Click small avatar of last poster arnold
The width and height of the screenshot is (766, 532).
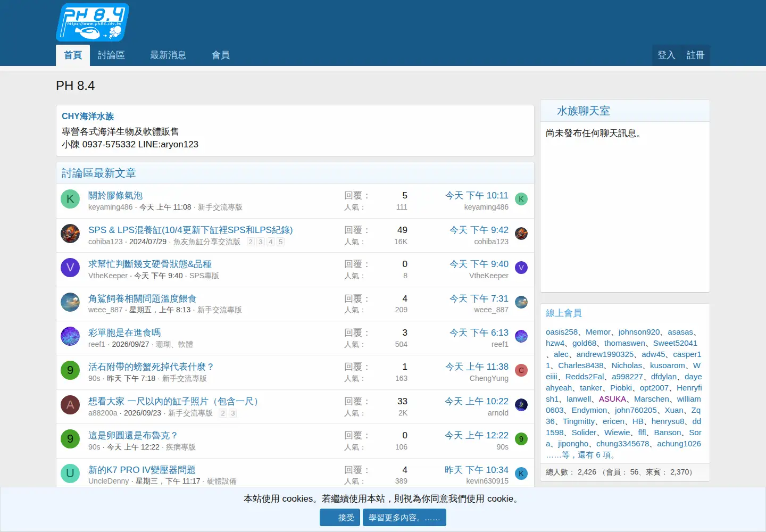click(521, 405)
